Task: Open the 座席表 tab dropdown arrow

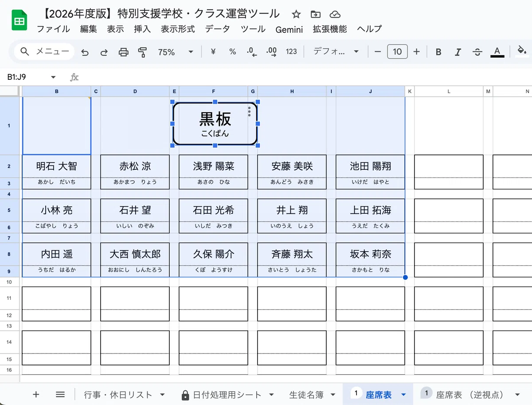Action: point(403,394)
